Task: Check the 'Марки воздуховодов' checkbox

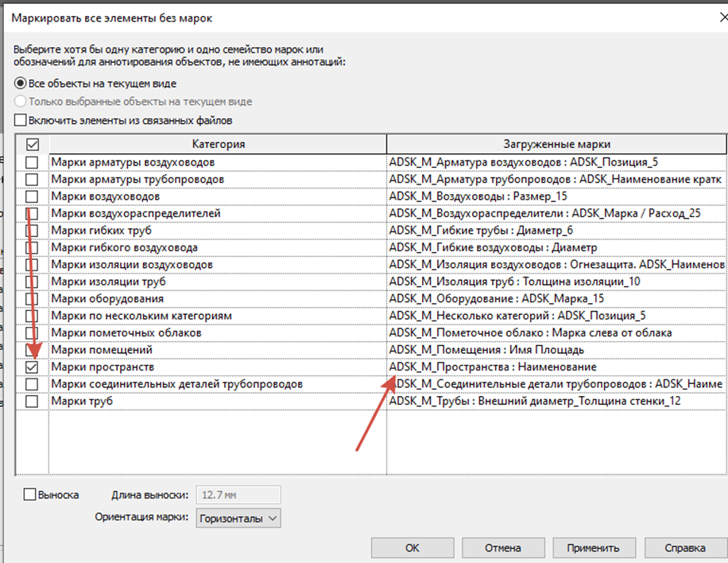Action: 32,196
